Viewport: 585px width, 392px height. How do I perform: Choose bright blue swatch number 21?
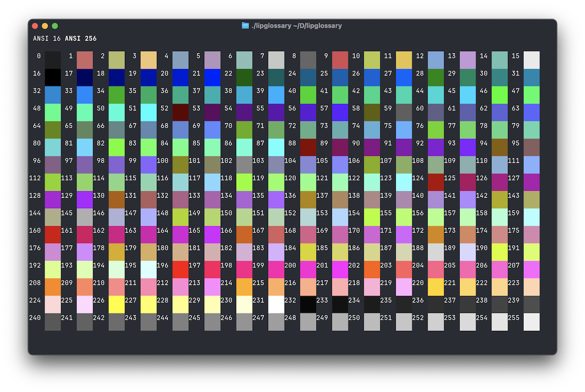pos(212,77)
